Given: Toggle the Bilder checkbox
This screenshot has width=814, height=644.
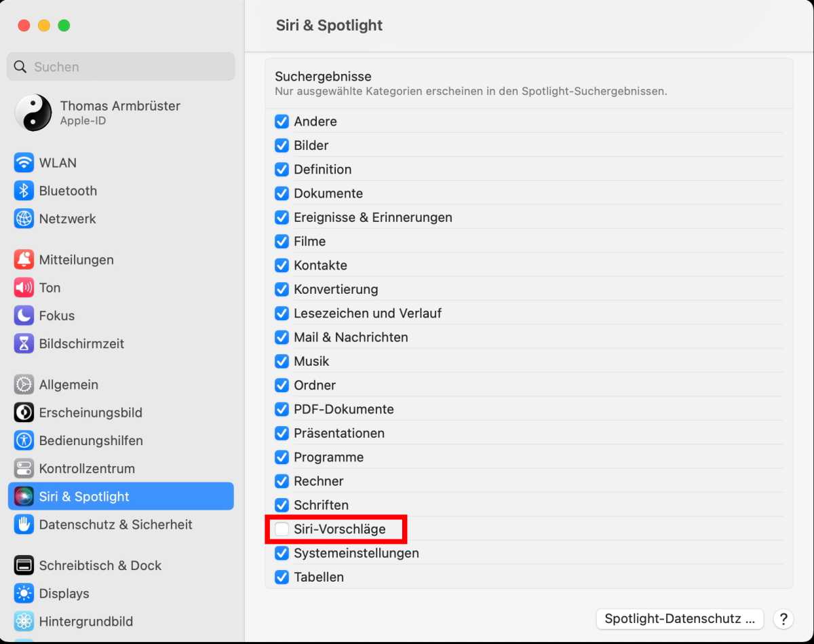Looking at the screenshot, I should point(282,145).
